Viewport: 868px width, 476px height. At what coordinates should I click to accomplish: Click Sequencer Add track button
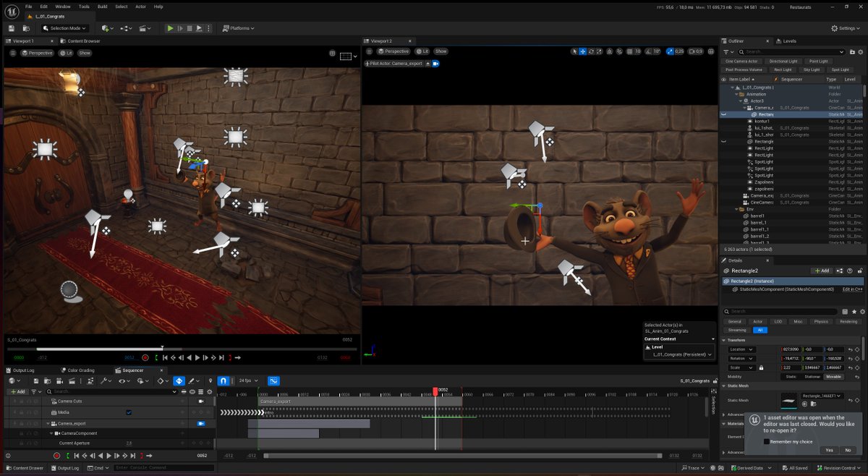pyautogui.click(x=17, y=391)
